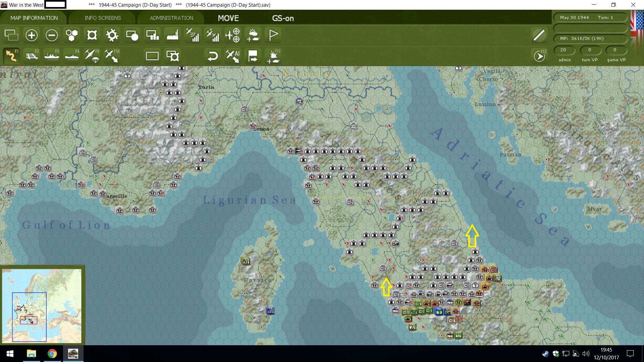This screenshot has width=644, height=362.
Task: Click the empty rectangle icon
Action: pos(152,56)
